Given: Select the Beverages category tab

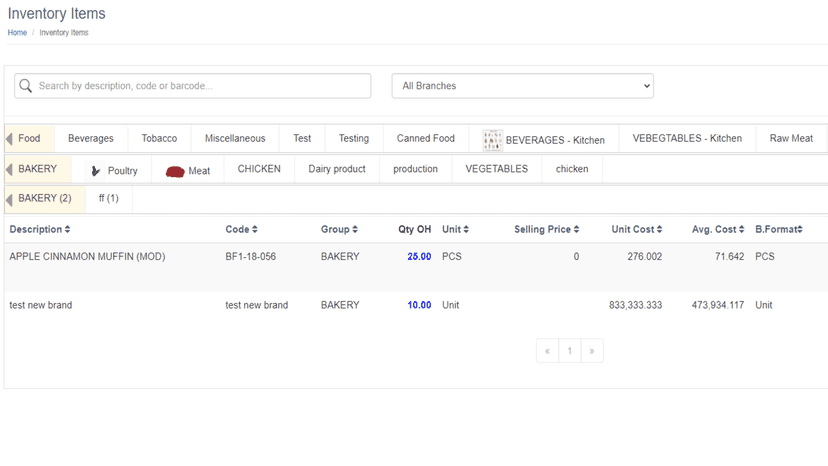Looking at the screenshot, I should [91, 138].
